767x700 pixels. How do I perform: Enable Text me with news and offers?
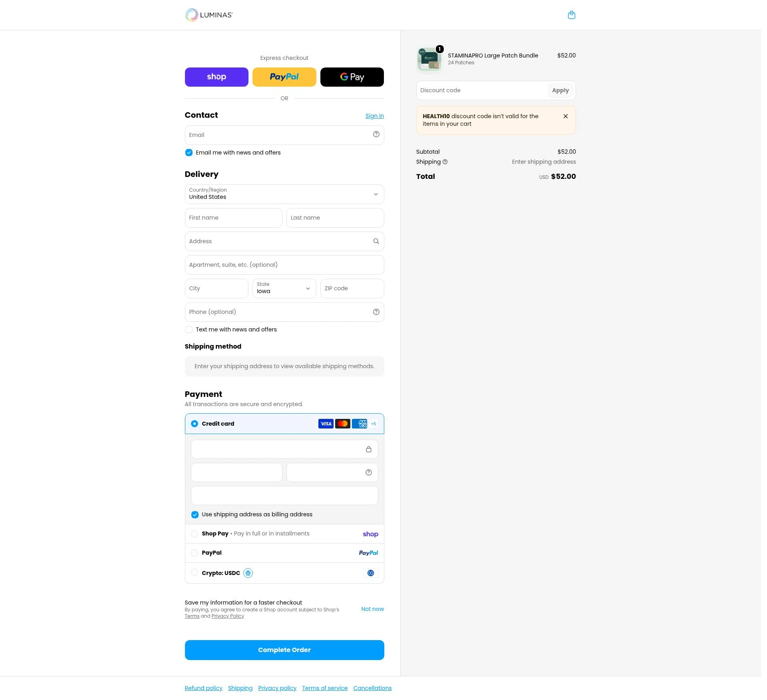(189, 329)
